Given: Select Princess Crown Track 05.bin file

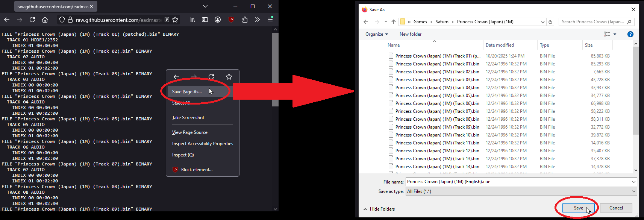Looking at the screenshot, I should point(499,96).
